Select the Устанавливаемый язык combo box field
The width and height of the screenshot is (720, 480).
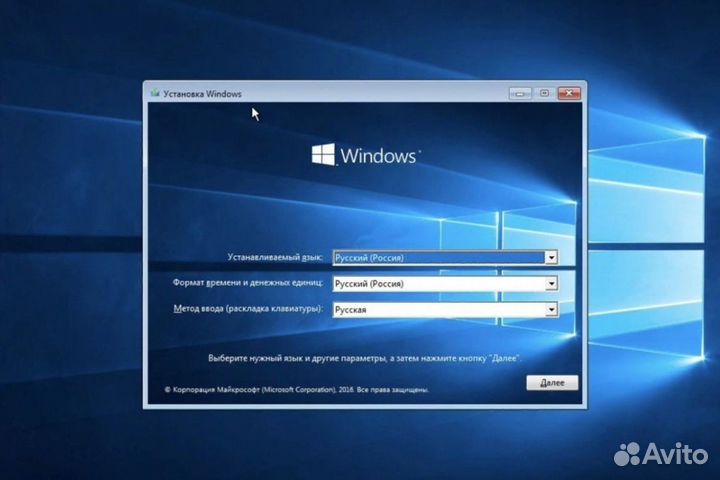pyautogui.click(x=445, y=258)
